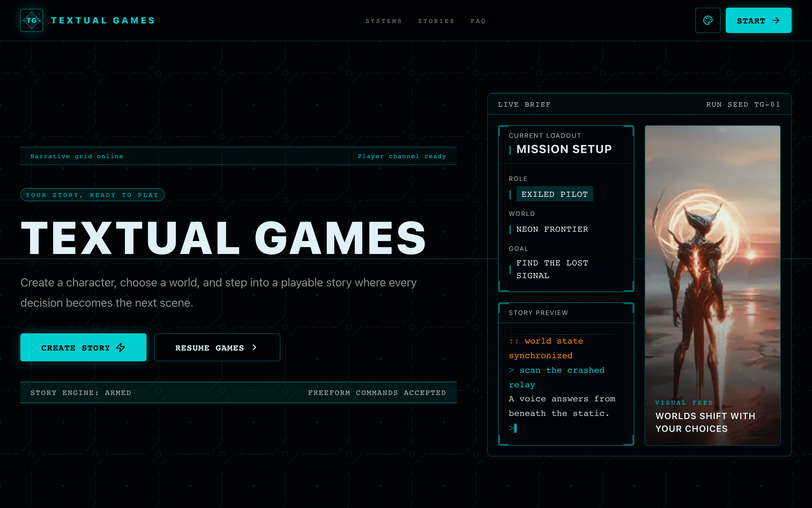Click the ROLE field label
The width and height of the screenshot is (812, 508).
(x=518, y=179)
